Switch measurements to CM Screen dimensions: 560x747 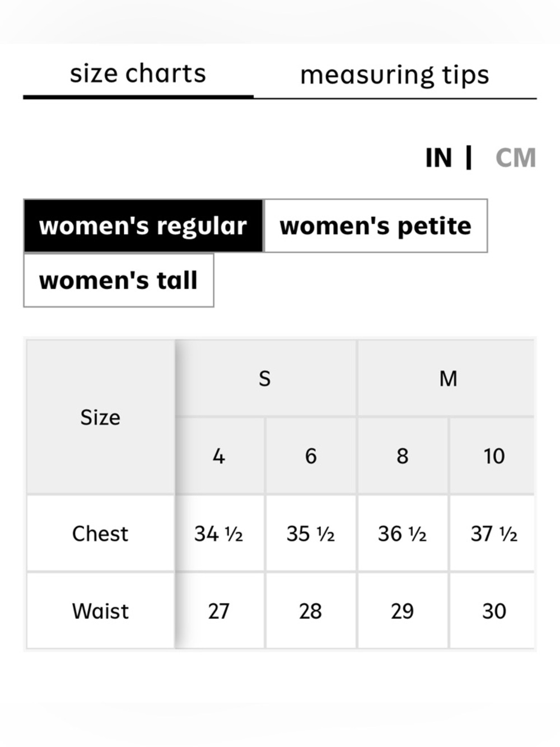(516, 158)
